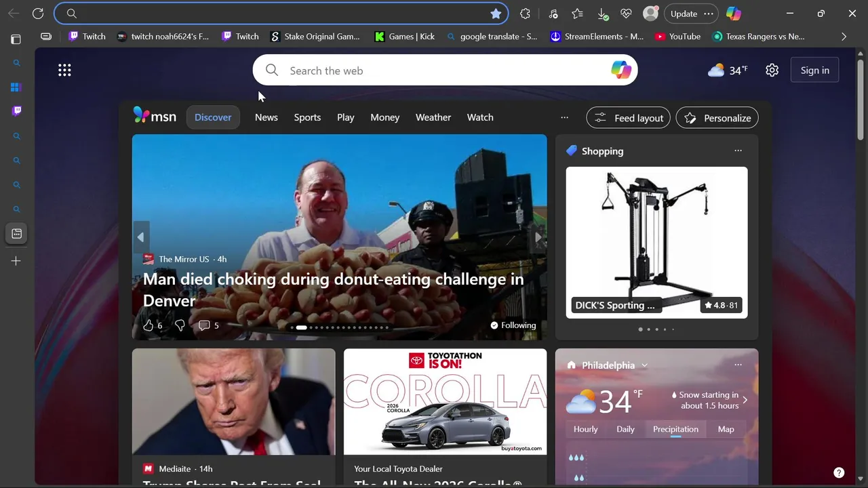868x488 pixels.
Task: Open the tab actions menu icon
Action: click(16, 39)
